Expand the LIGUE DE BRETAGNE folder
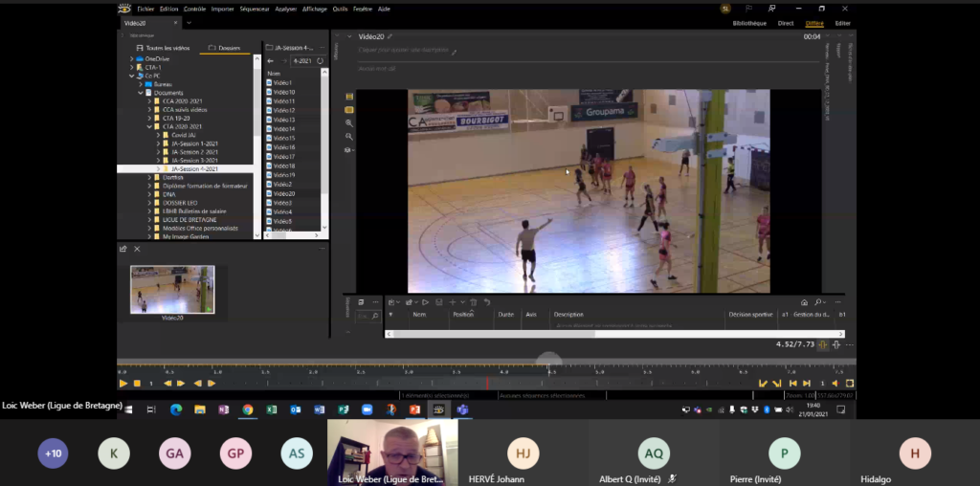The width and height of the screenshot is (980, 486). tap(148, 219)
